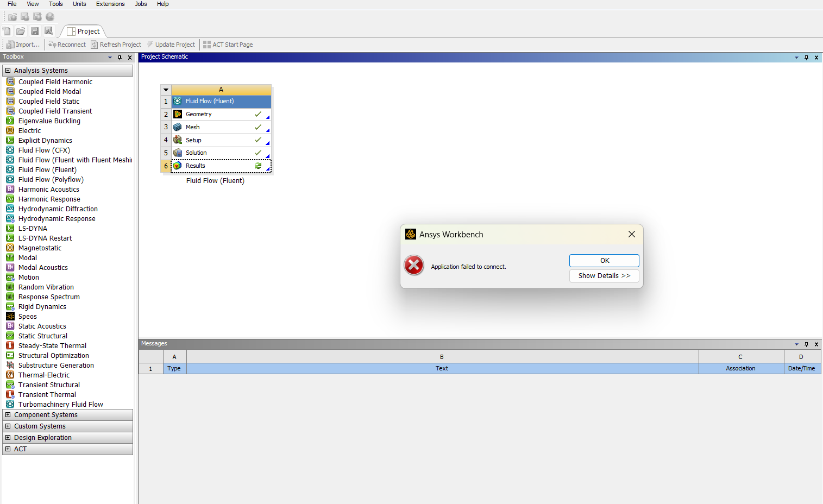Expand the Design Exploration group
The width and height of the screenshot is (823, 504).
tap(8, 438)
